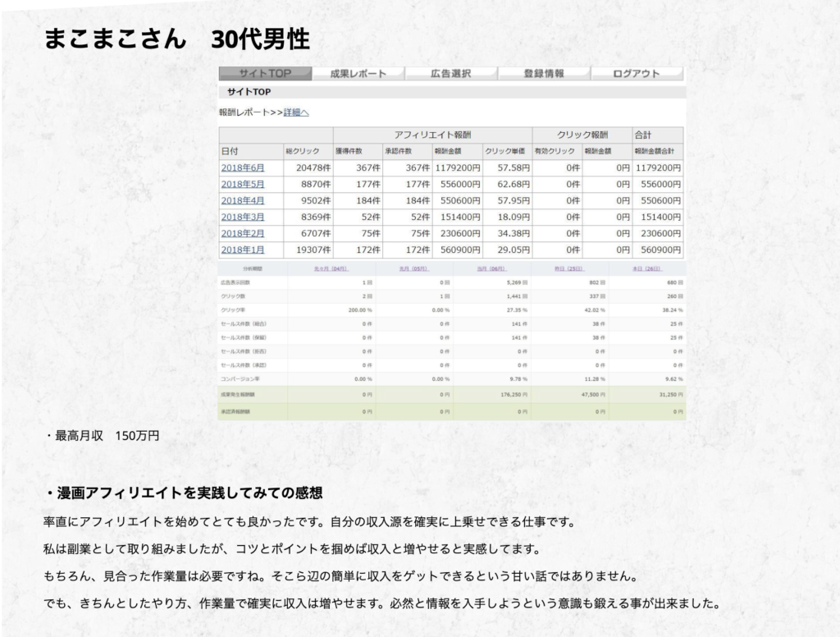Follow the 詳細へ link
Screen dimensions: 840x637
(x=296, y=112)
